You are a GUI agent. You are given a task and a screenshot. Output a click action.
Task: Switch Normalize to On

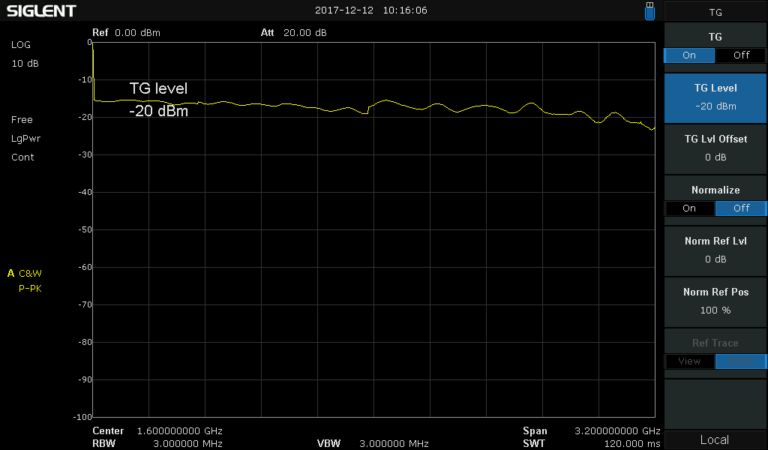690,208
